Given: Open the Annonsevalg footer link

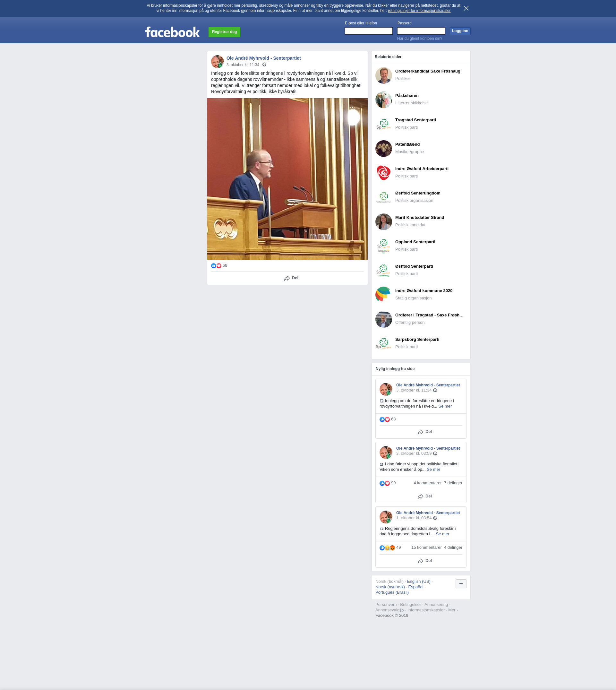Looking at the screenshot, I should 387,610.
